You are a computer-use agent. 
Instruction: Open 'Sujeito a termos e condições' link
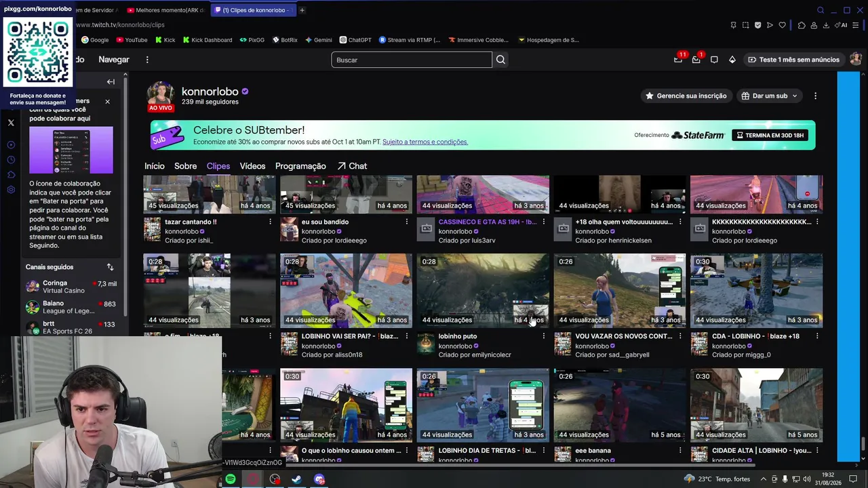425,142
